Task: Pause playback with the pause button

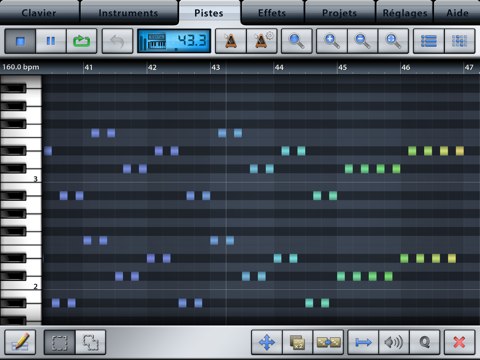Action: 51,41
